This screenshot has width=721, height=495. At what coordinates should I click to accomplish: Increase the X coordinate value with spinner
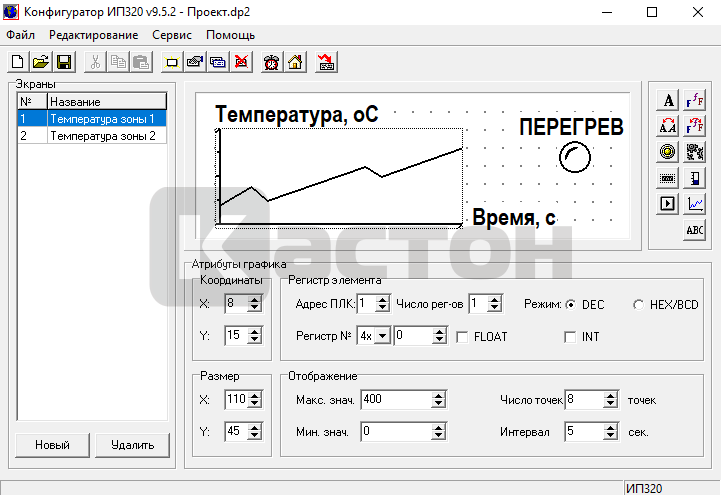pyautogui.click(x=254, y=299)
